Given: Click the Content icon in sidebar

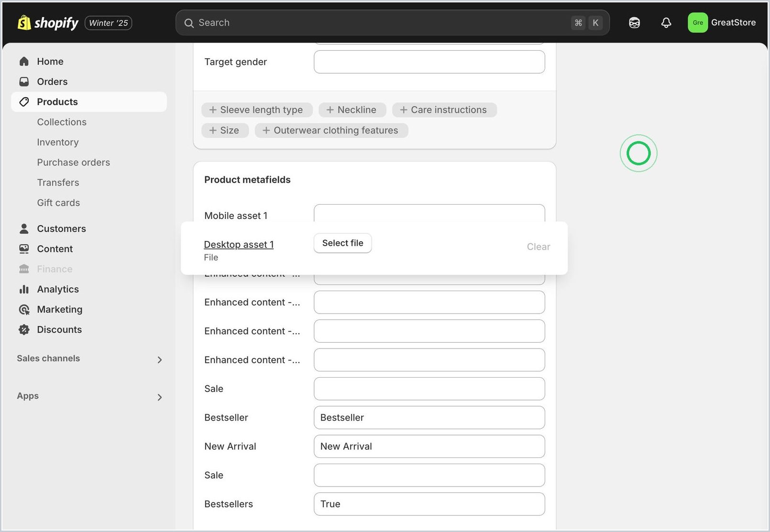Looking at the screenshot, I should click(x=24, y=249).
